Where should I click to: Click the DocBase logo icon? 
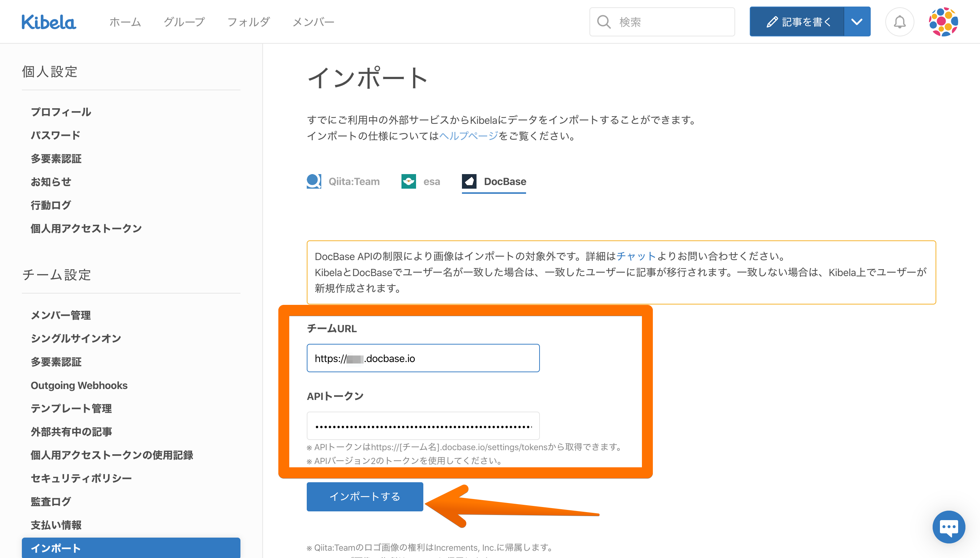click(469, 181)
